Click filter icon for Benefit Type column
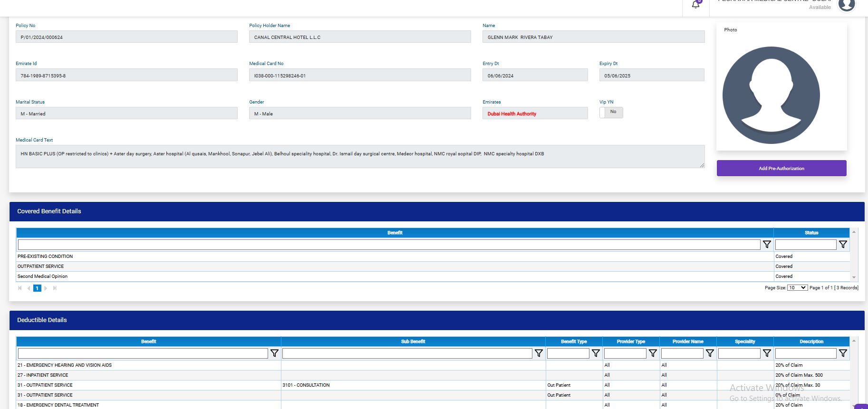This screenshot has height=409, width=868. click(x=596, y=353)
